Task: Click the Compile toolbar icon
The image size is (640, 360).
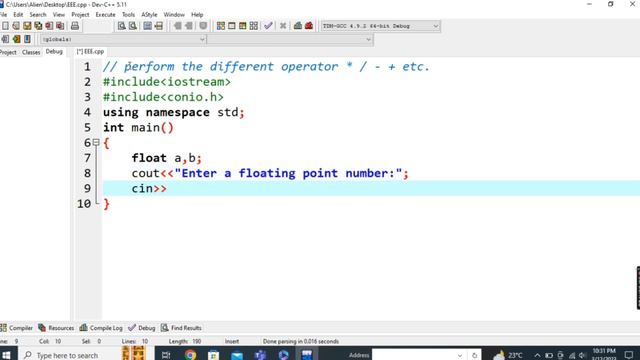Action: click(221, 26)
